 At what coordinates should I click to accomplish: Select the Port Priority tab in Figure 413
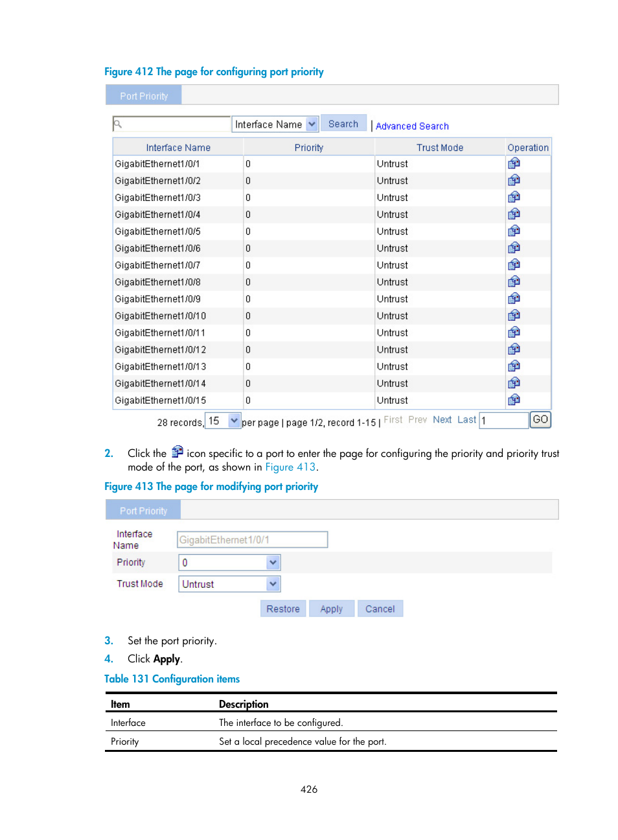143,510
